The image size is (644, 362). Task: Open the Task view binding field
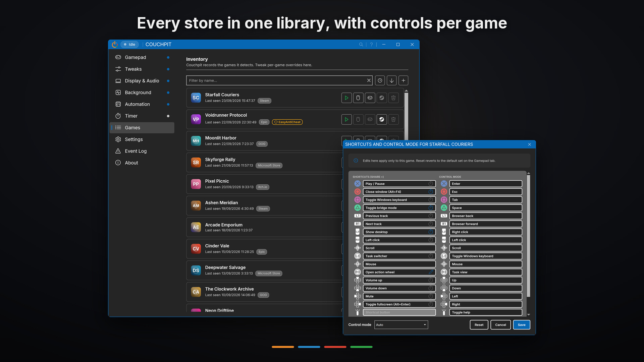click(x=486, y=272)
